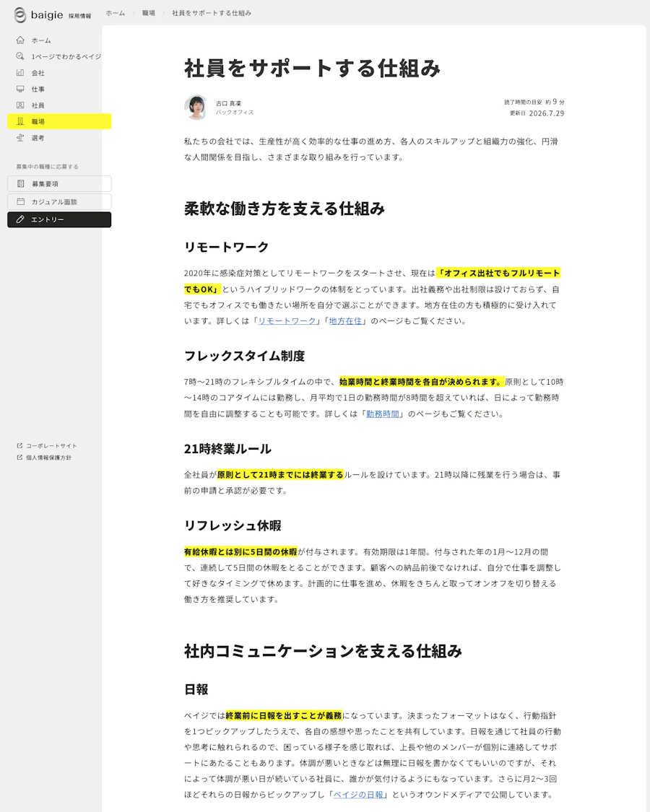
Task: Open the コーポレートサイト link
Action: click(51, 445)
